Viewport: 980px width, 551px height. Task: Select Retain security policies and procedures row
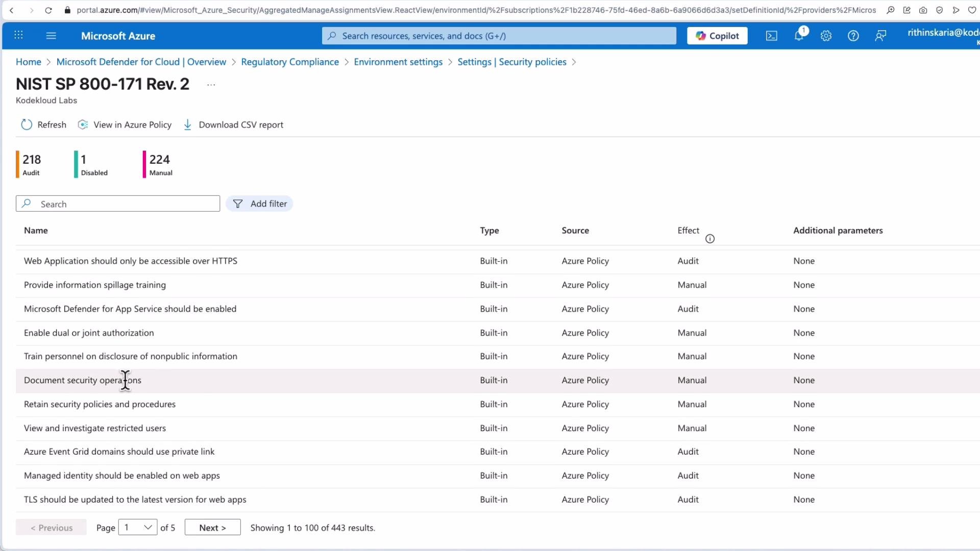(498, 405)
